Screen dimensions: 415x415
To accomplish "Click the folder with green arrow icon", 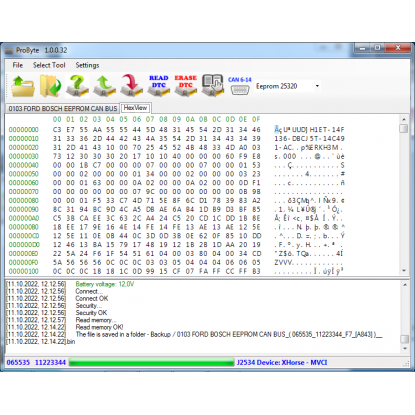I will click(x=50, y=86).
